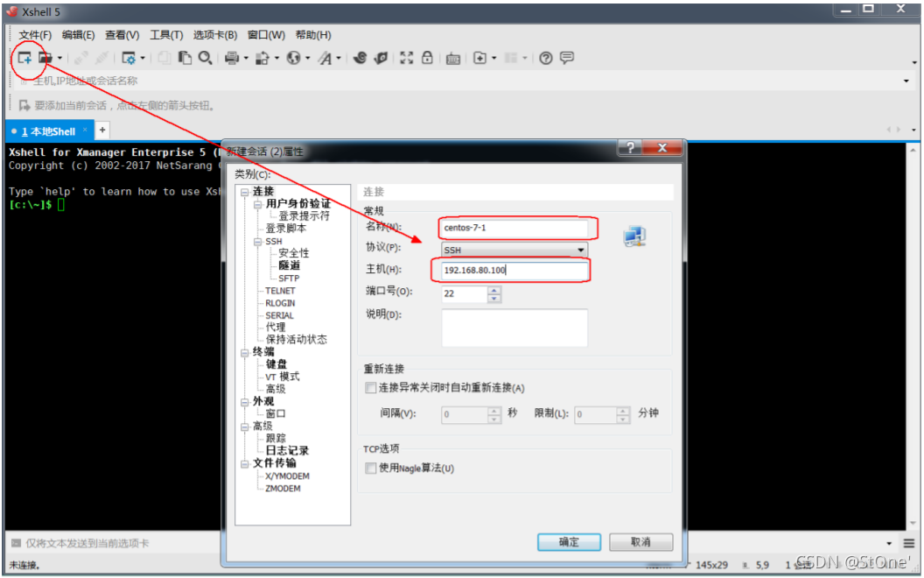Viewport: 924px width, 578px height.
Task: Collapse the 用户身份验证 tree node
Action: pyautogui.click(x=257, y=204)
